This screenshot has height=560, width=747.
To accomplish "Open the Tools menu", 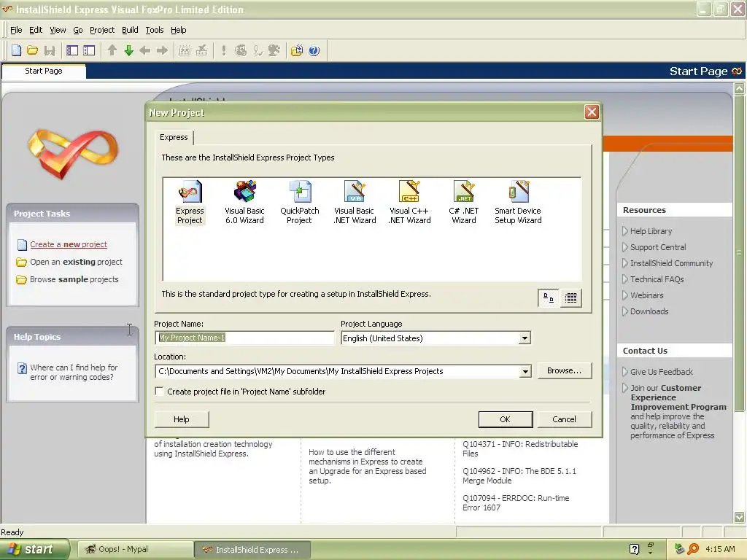I will pos(155,30).
